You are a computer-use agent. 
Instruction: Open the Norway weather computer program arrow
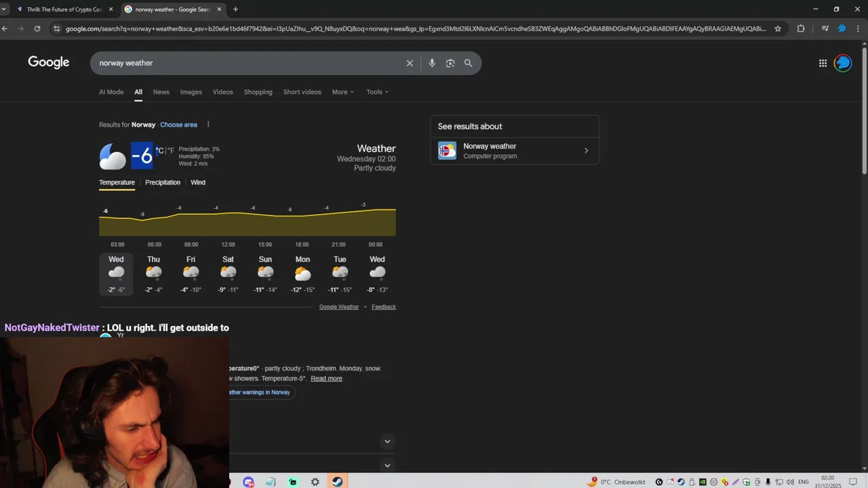click(587, 150)
